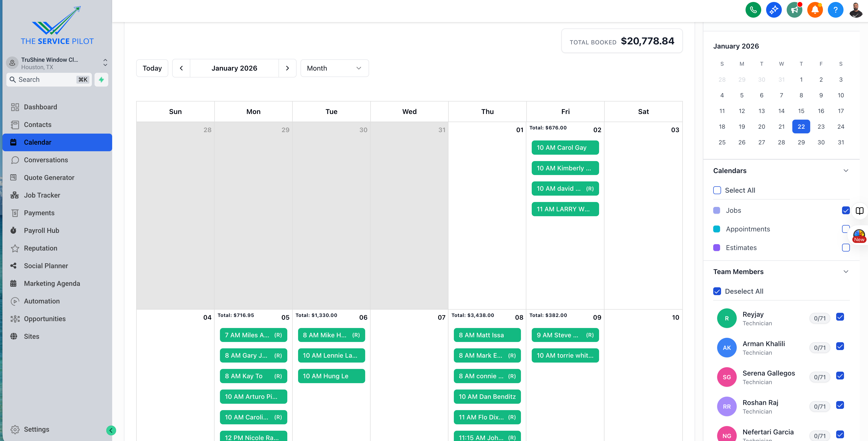Click the Search input field

49,80
